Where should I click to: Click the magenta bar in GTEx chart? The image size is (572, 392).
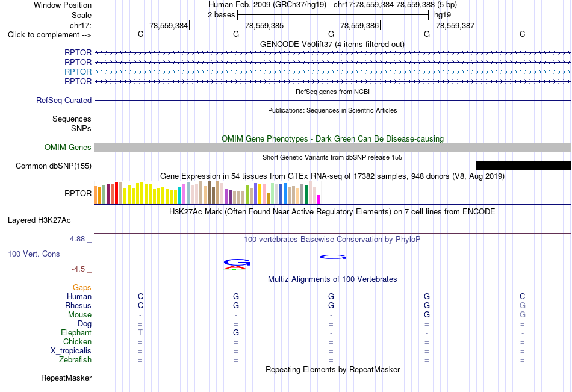319,199
